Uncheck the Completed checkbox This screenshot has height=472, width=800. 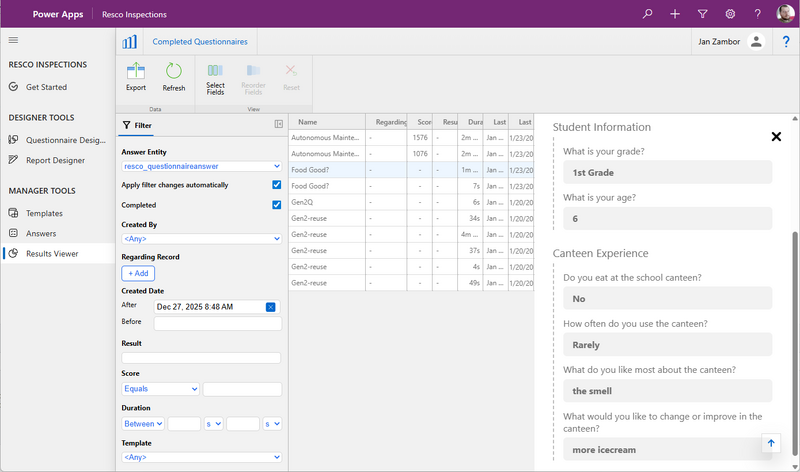click(277, 205)
